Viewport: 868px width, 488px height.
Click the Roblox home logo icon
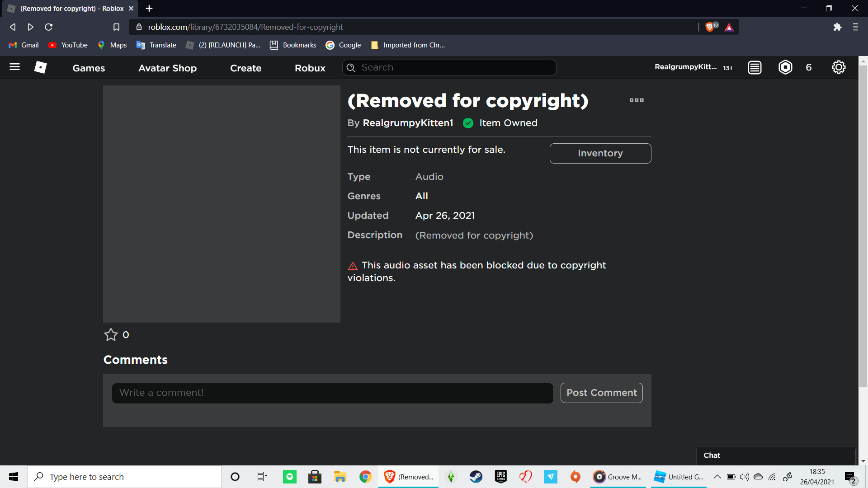tap(40, 67)
